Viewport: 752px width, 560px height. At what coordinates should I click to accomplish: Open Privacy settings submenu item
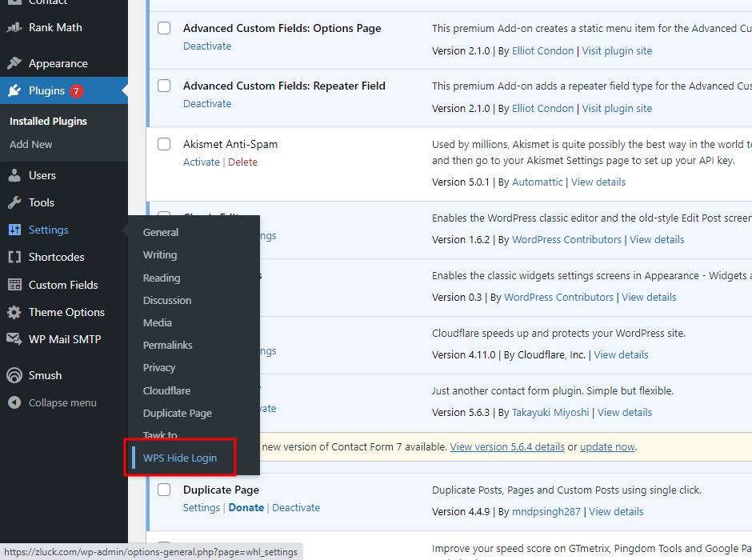(159, 368)
